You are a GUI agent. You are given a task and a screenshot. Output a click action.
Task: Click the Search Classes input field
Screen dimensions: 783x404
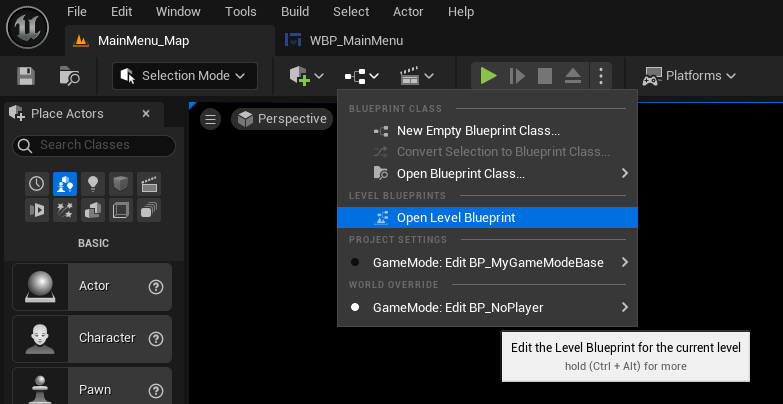point(94,145)
